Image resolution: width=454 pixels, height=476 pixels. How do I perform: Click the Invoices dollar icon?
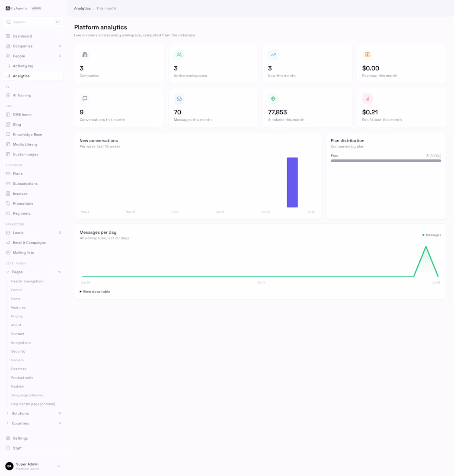(x=8, y=193)
